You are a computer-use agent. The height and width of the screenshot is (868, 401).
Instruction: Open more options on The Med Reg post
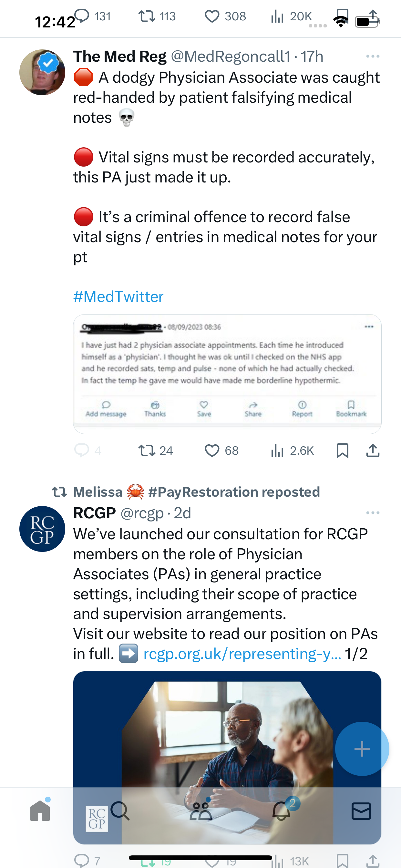[x=373, y=56]
